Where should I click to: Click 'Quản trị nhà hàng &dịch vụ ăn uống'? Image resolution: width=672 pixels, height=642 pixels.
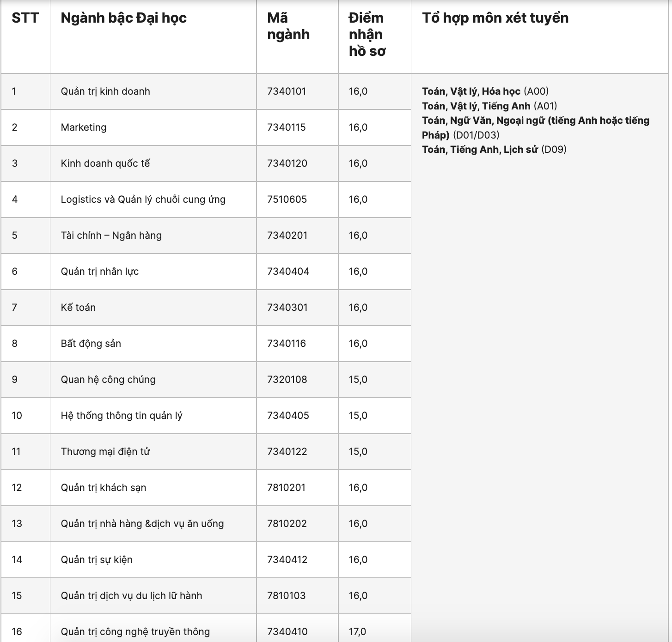click(142, 524)
